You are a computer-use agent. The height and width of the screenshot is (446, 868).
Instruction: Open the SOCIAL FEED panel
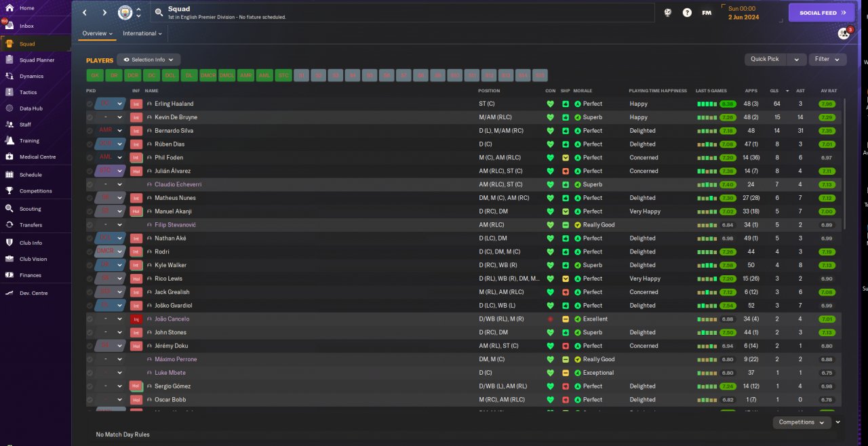tap(821, 12)
